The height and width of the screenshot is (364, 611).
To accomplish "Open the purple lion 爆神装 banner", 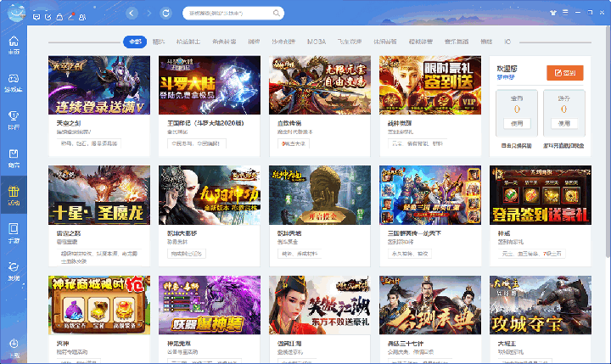I will [210, 305].
